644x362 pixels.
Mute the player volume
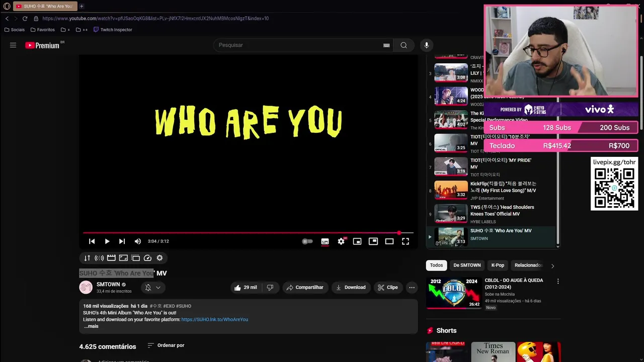pyautogui.click(x=137, y=241)
